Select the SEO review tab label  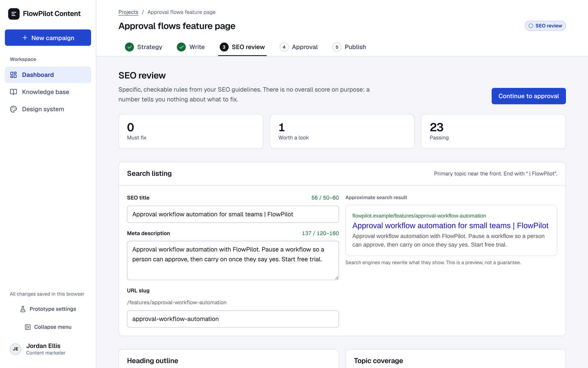point(248,47)
